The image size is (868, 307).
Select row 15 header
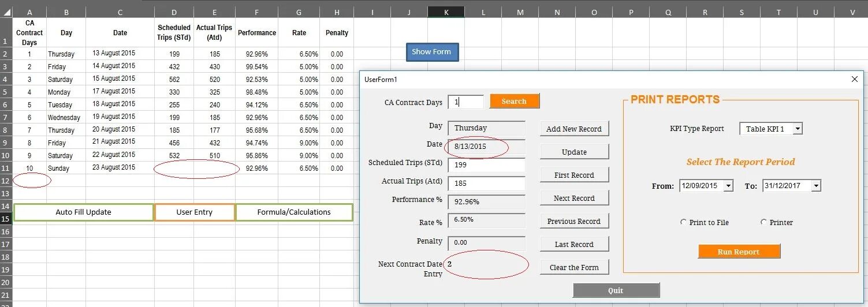click(6, 219)
